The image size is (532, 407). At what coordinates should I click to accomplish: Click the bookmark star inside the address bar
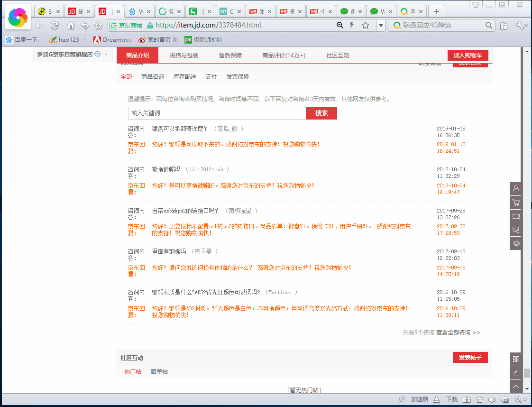pos(366,25)
